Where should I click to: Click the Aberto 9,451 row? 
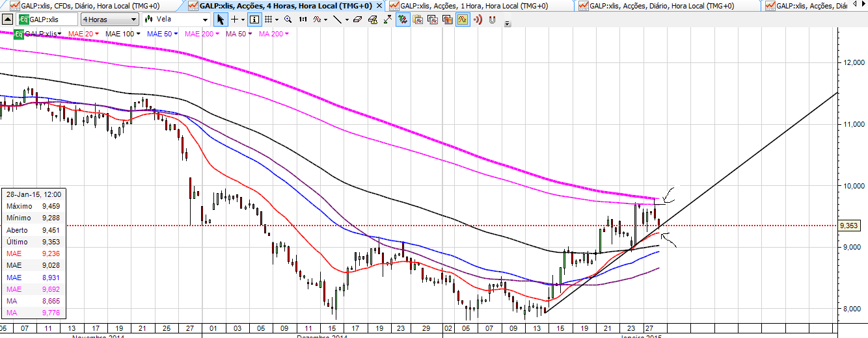pos(34,230)
